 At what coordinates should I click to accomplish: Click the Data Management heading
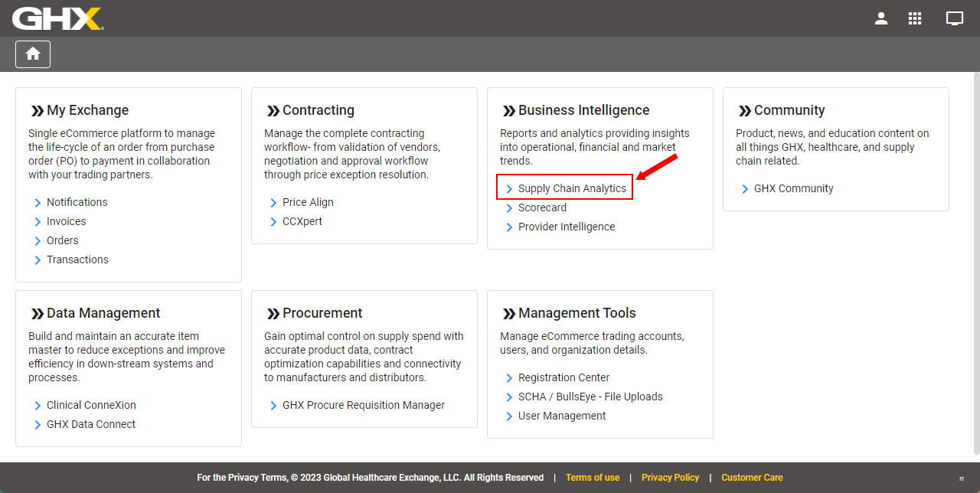click(103, 313)
